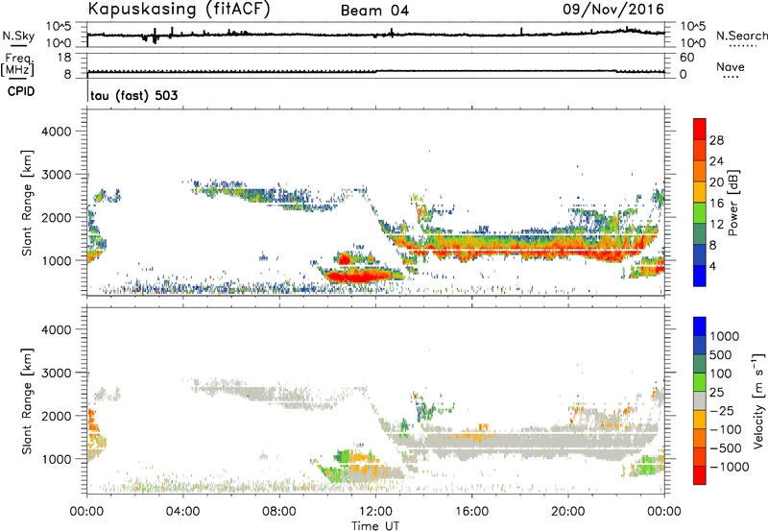Click the '08:00' time axis tick label
The height and width of the screenshot is (532, 768).
(x=279, y=512)
